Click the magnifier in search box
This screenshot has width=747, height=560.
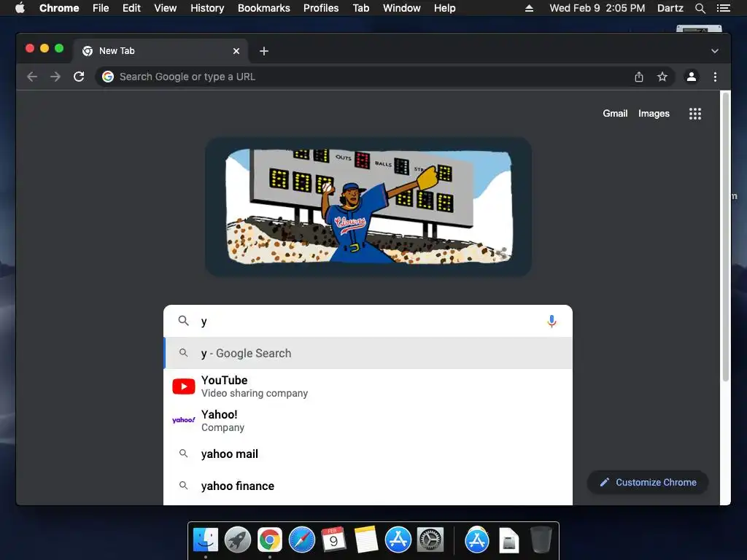click(183, 321)
